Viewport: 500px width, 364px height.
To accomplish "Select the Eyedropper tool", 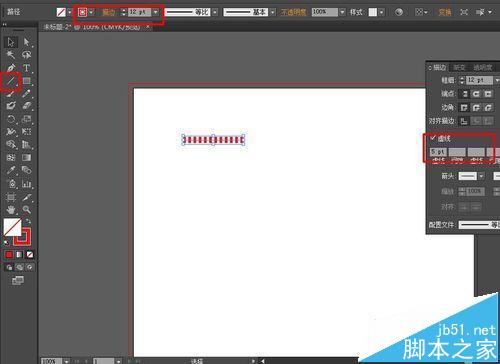I will point(11,170).
